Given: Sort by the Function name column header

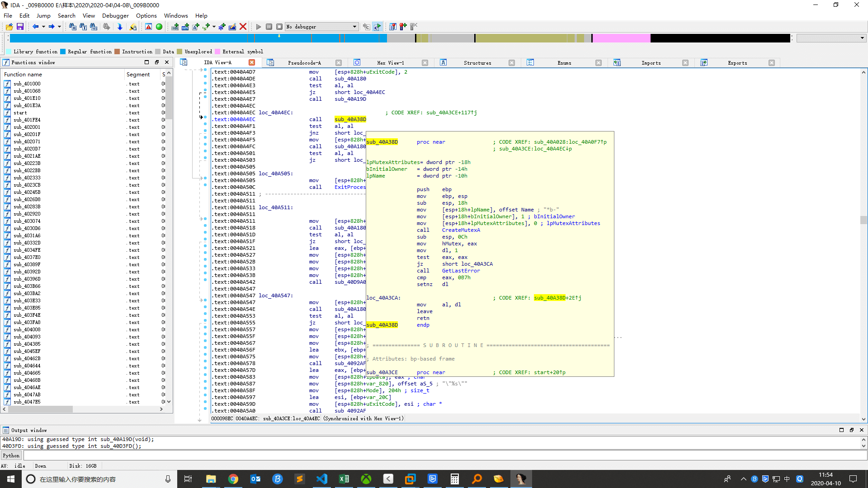Looking at the screenshot, I should pos(63,74).
